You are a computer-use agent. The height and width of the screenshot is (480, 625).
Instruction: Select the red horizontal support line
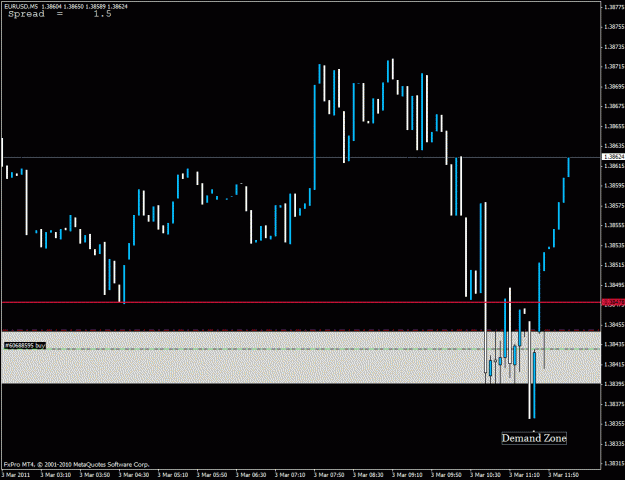(301, 302)
